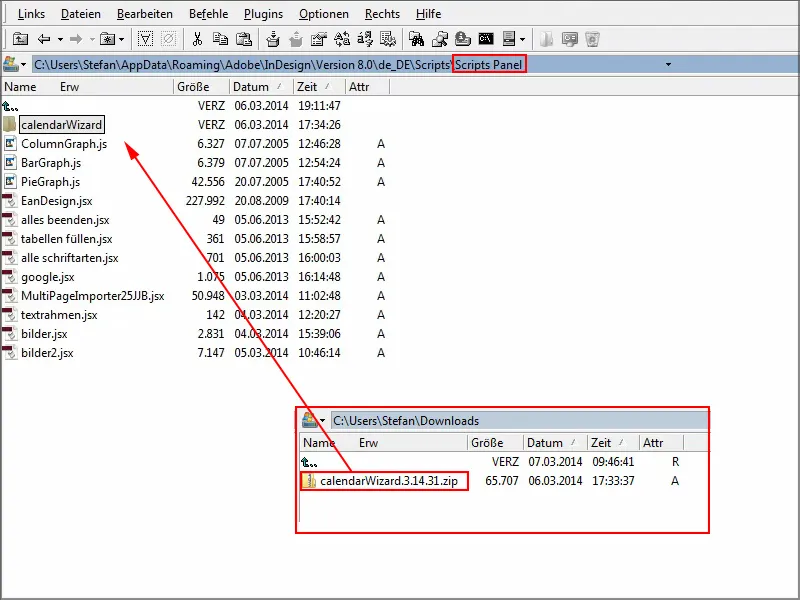Sort main list by Zeit column
The width and height of the screenshot is (800, 600).
pos(307,87)
